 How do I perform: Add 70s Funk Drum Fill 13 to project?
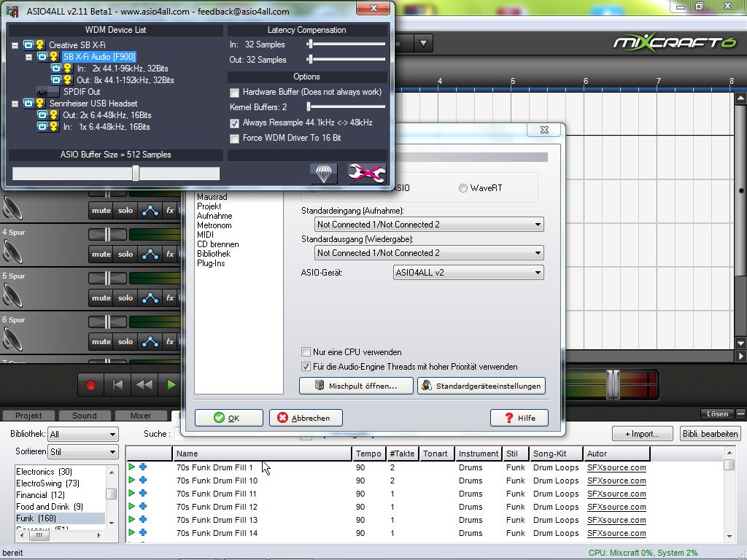(x=143, y=519)
